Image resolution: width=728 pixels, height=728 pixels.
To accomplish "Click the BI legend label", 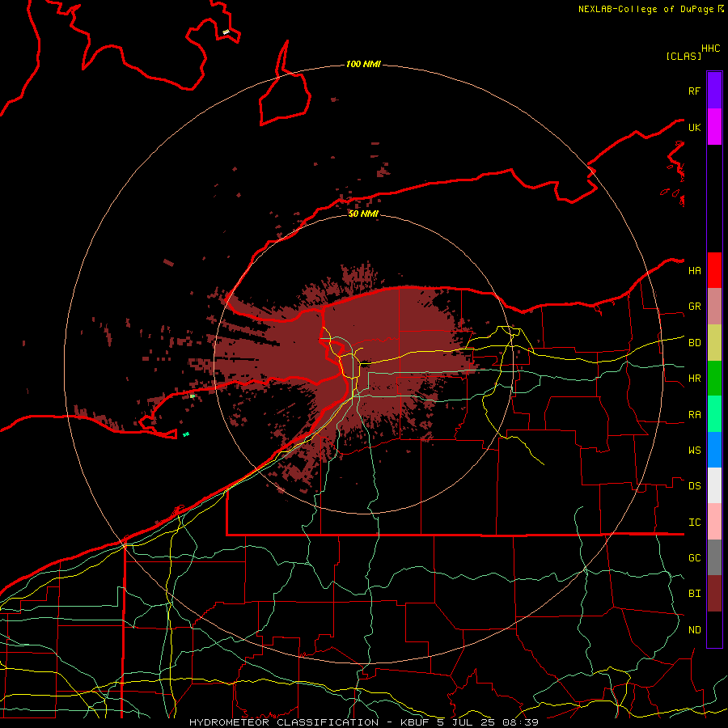I will point(694,594).
